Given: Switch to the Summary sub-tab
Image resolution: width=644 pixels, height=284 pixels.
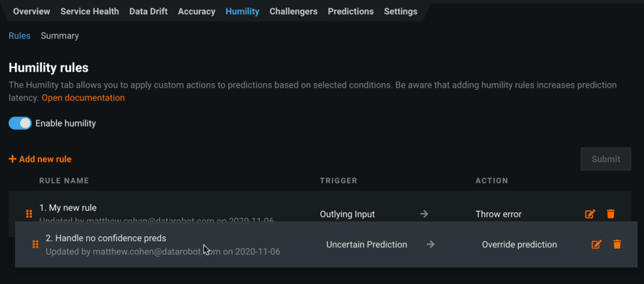Looking at the screenshot, I should 60,36.
